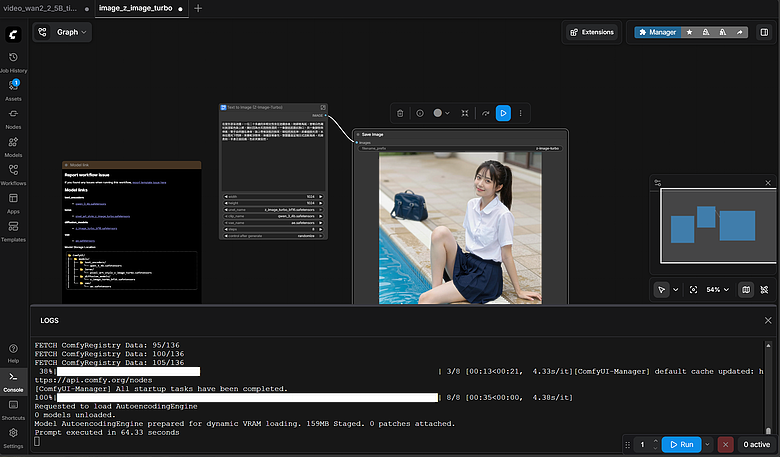Toggle the minimap visibility button

(745, 289)
